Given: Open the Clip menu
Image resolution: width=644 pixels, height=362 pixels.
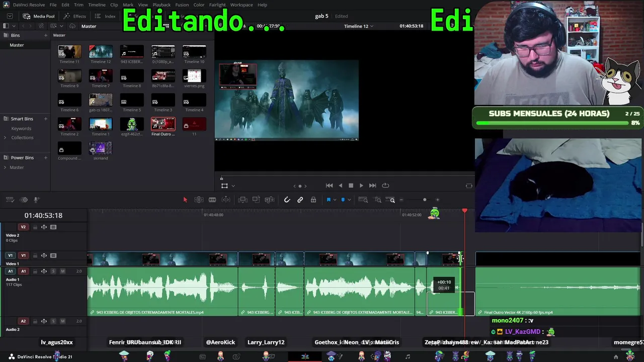Looking at the screenshot, I should coord(114,5).
